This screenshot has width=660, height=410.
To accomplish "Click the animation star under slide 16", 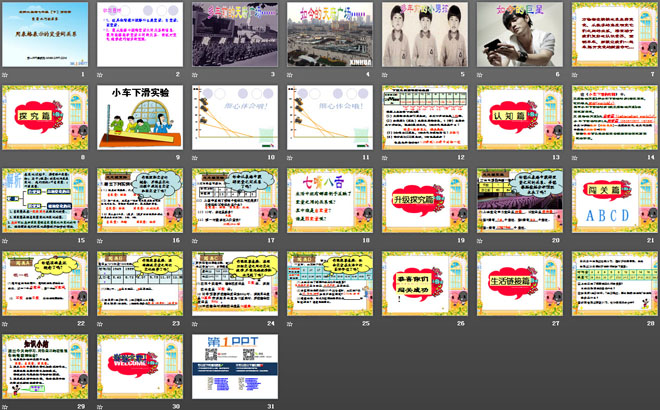I will coord(100,241).
